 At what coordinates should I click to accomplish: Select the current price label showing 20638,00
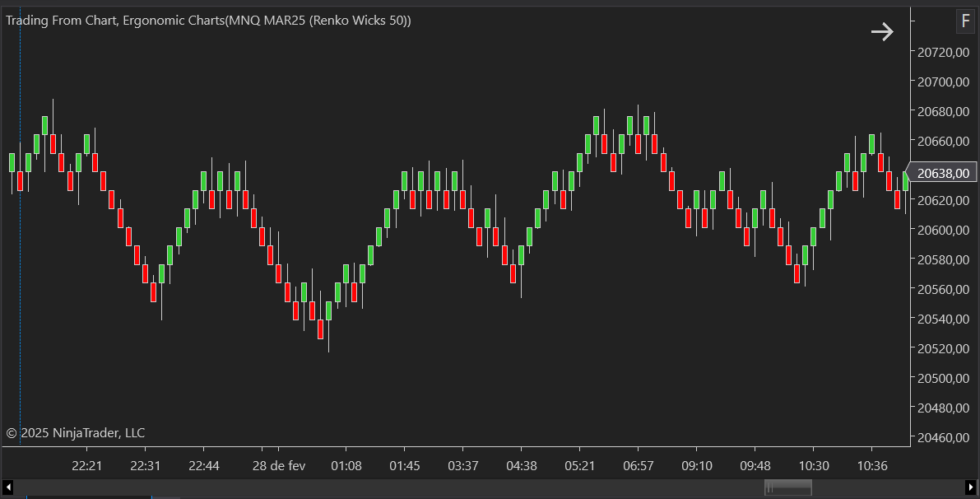point(943,173)
